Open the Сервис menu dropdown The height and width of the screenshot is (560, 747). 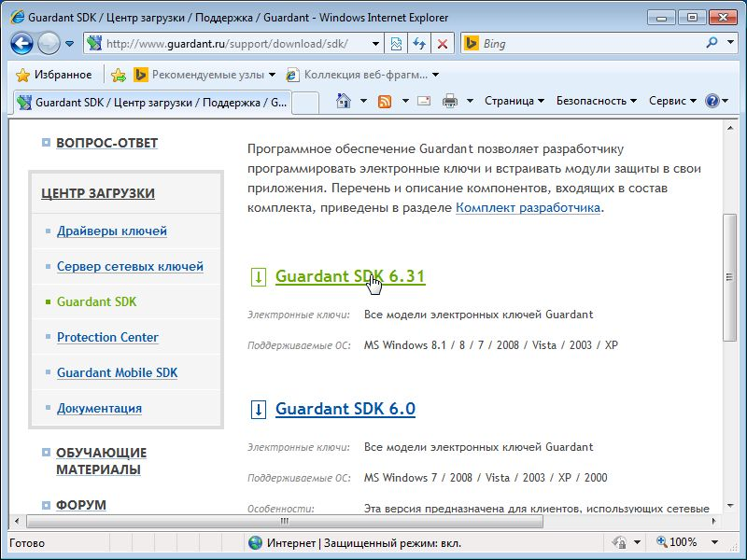[672, 101]
